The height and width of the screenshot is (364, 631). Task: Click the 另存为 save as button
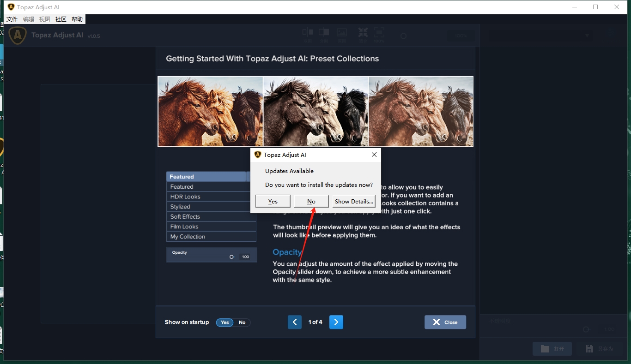[x=599, y=349]
